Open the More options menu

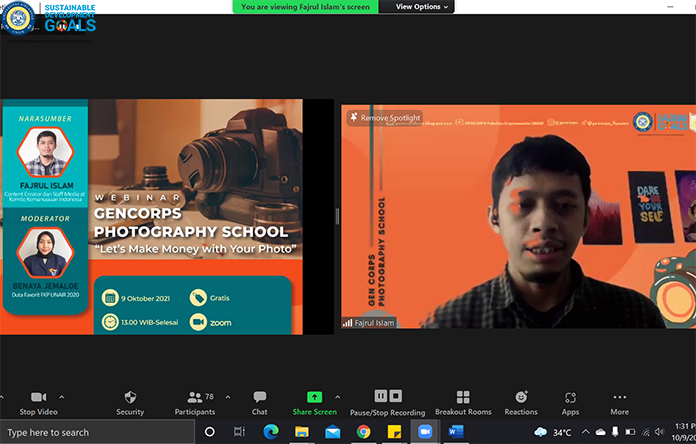[x=619, y=398]
